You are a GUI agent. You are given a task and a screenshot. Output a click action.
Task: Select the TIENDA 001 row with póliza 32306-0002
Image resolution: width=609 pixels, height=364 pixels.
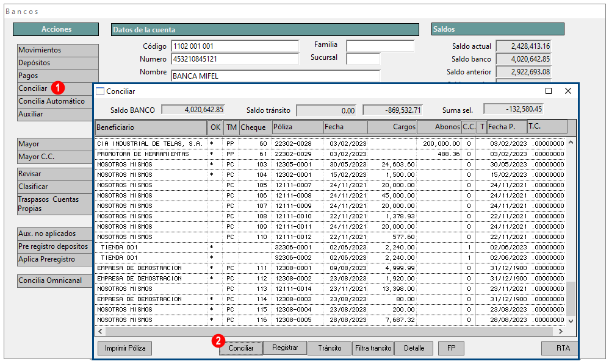tap(331, 258)
